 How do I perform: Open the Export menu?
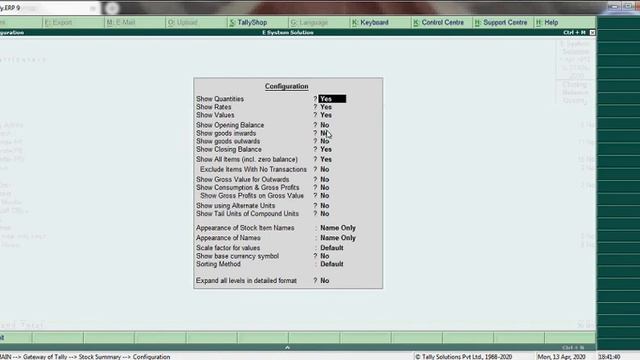[58, 22]
